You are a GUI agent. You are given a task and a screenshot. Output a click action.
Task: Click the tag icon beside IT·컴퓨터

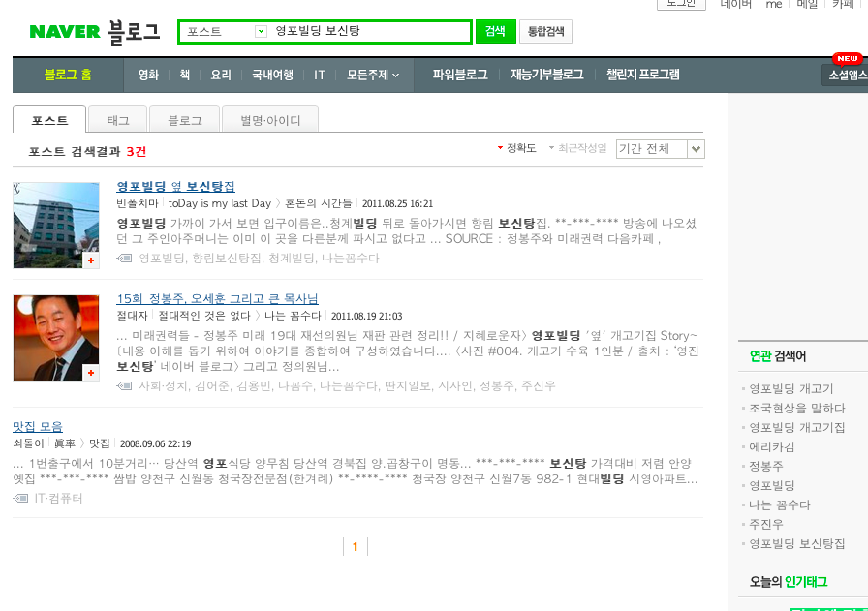(20, 498)
